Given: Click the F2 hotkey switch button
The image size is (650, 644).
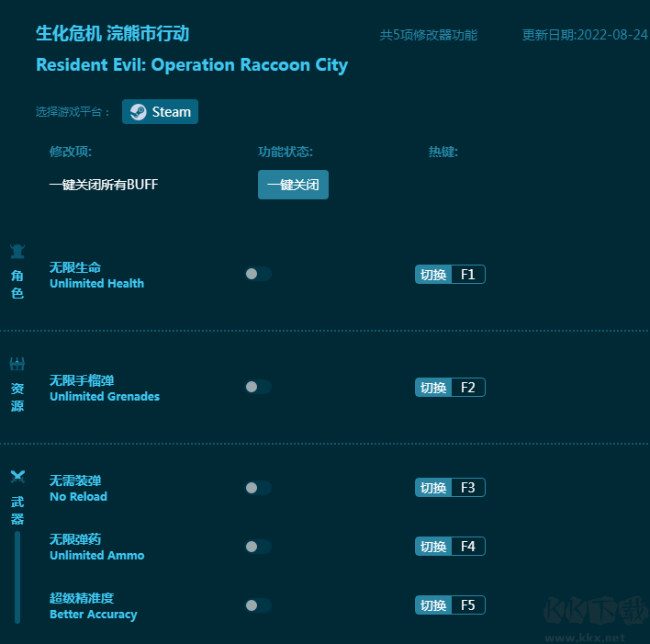Looking at the screenshot, I should click(432, 388).
